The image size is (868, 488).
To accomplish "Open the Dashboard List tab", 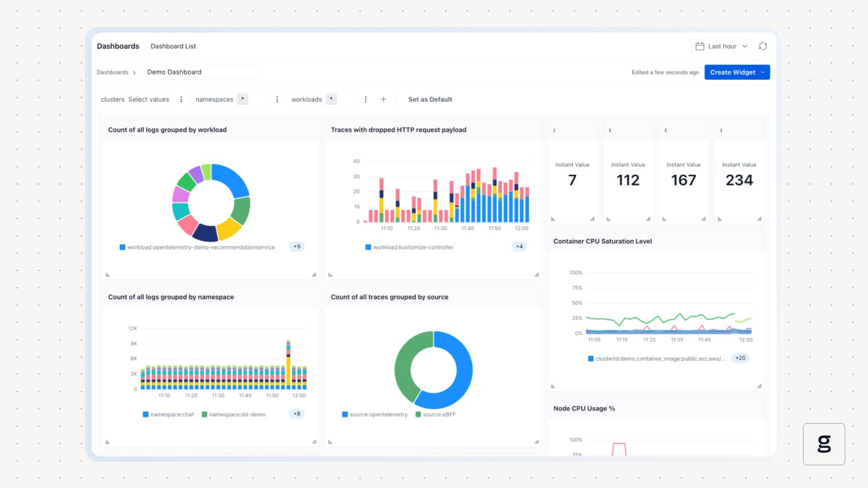I will coord(173,46).
